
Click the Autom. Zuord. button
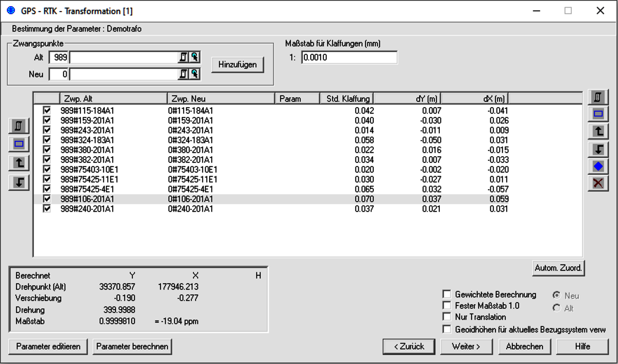coord(558,268)
